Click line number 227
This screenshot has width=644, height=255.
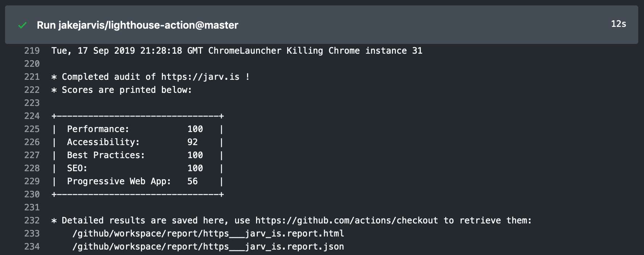[32, 155]
